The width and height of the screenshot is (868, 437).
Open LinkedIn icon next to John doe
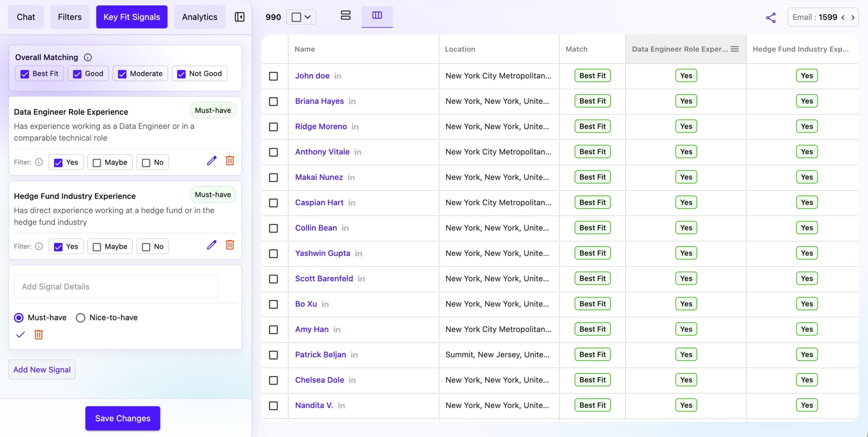click(x=338, y=76)
